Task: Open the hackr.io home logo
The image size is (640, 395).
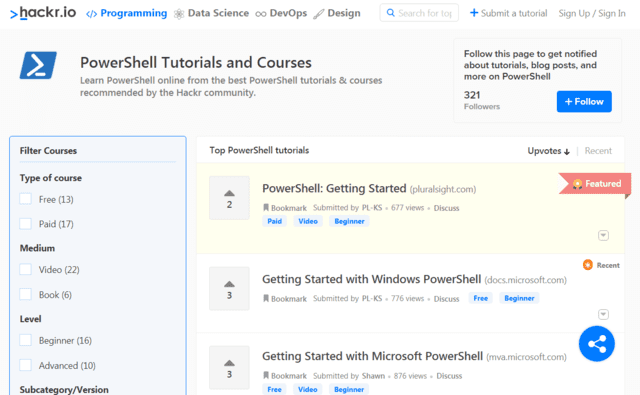Action: tap(43, 13)
